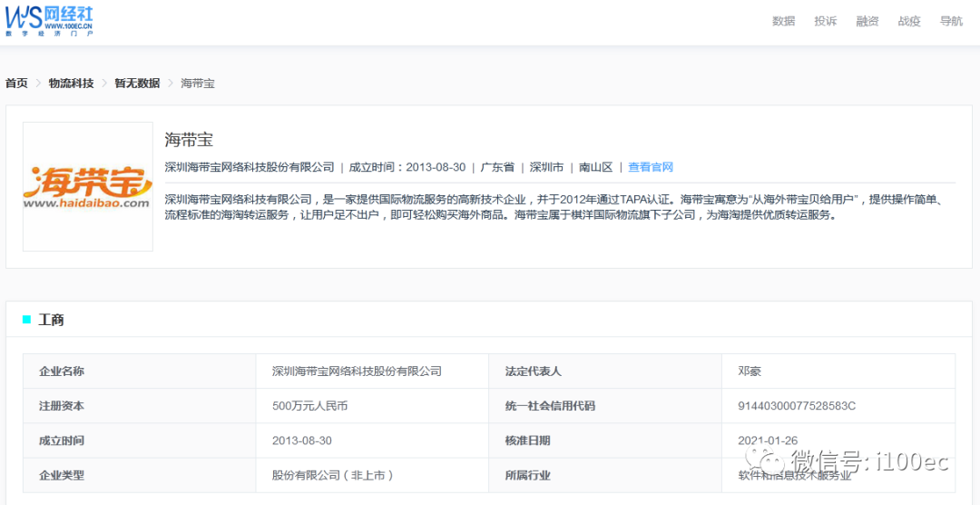Click the chevron arrow after 物流科技 breadcrumb
Viewport: 980px width, 505px height.
(104, 83)
